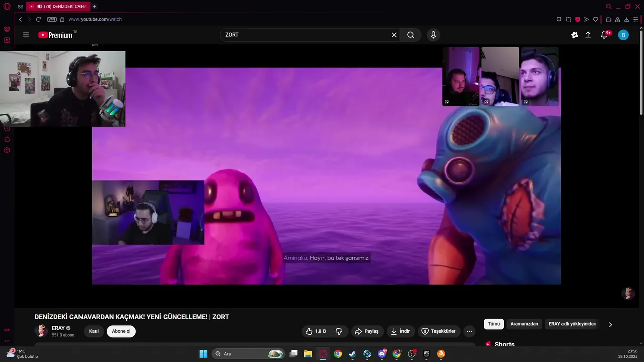The height and width of the screenshot is (362, 644).
Task: Open File Explorer from taskbar
Action: tap(308, 354)
